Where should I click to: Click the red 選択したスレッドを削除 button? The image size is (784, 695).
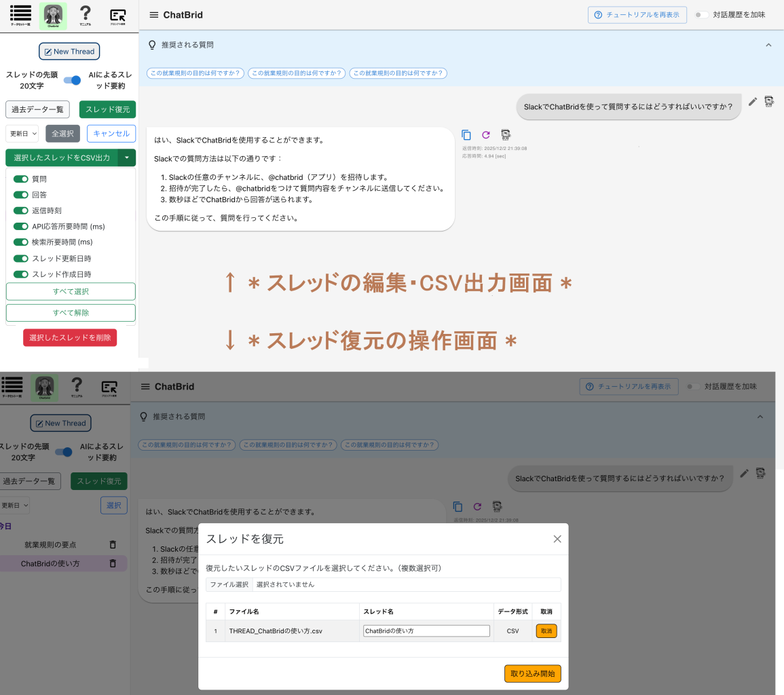[70, 337]
